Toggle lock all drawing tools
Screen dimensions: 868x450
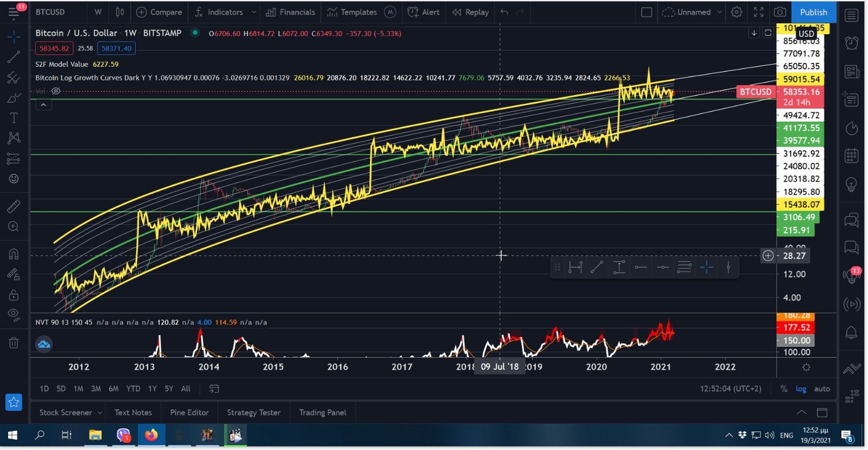[x=14, y=295]
